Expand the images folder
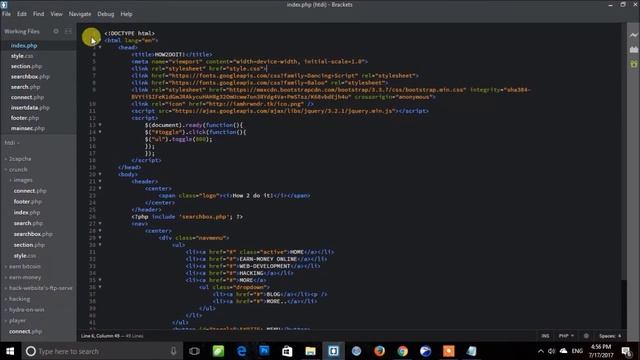The image size is (640, 360). pyautogui.click(x=22, y=180)
